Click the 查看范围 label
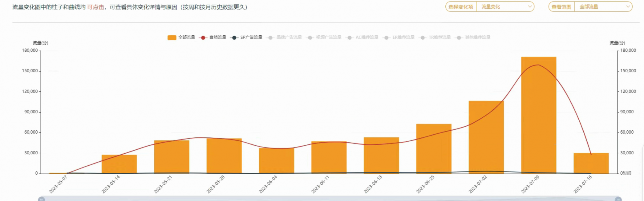 coord(561,7)
